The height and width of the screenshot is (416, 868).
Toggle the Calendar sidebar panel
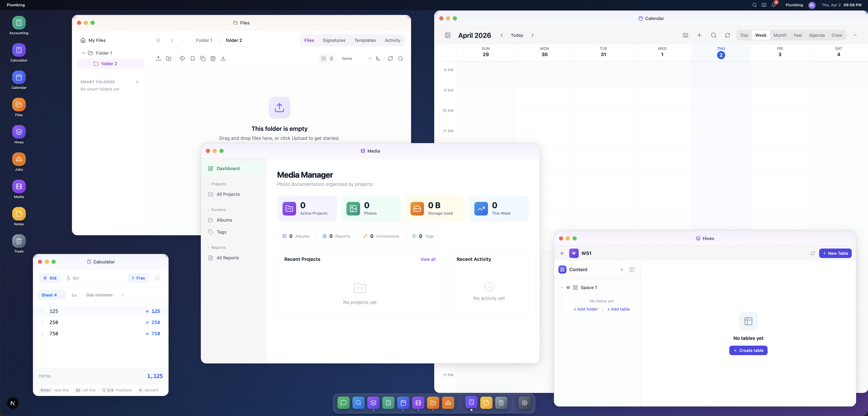click(x=448, y=35)
